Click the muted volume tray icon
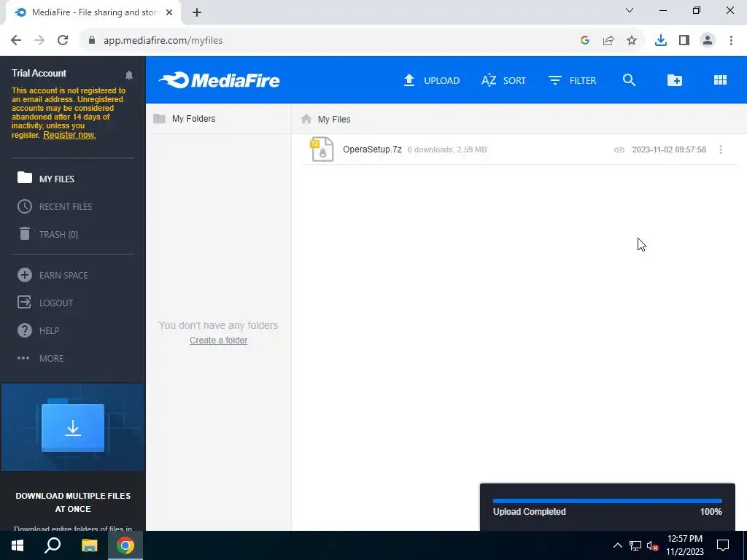747x560 pixels. tap(652, 545)
